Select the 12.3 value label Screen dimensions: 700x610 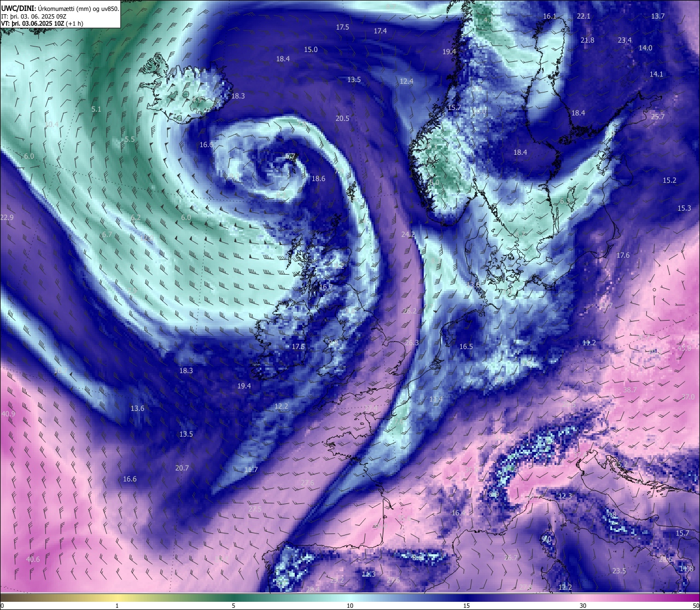click(x=565, y=496)
